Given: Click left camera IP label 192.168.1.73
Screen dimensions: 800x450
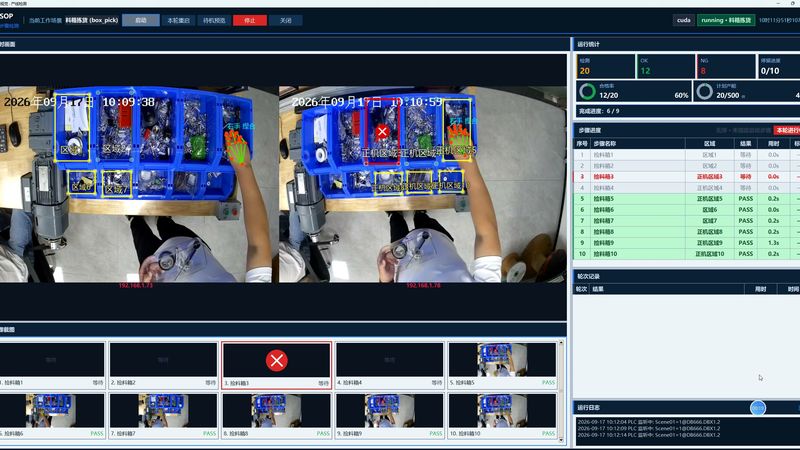Looking at the screenshot, I should 136,286.
